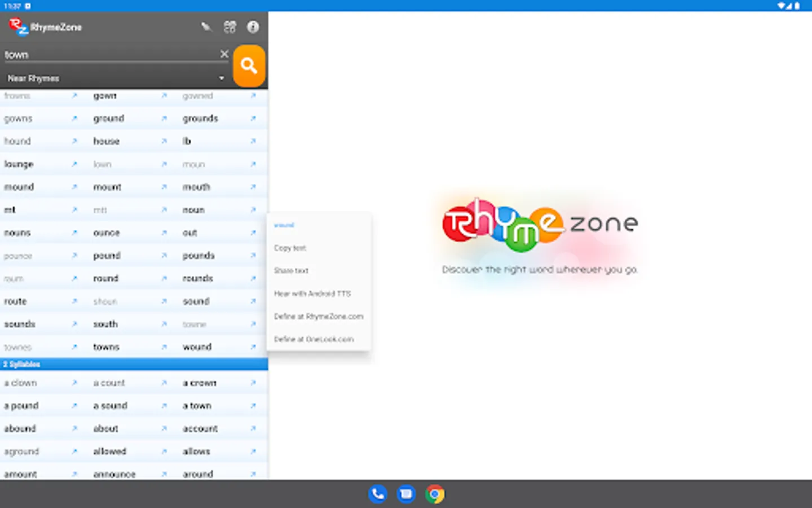Select the word 'announce'
812x508 pixels.
[114, 474]
